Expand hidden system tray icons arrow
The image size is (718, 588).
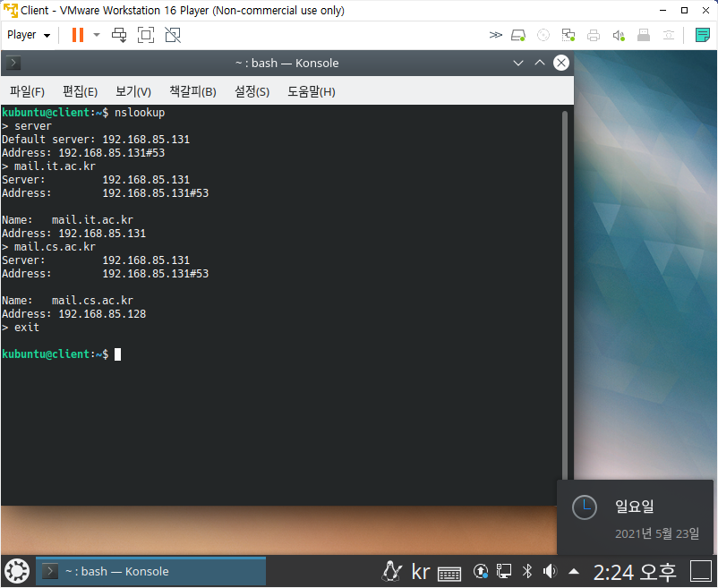pyautogui.click(x=574, y=572)
